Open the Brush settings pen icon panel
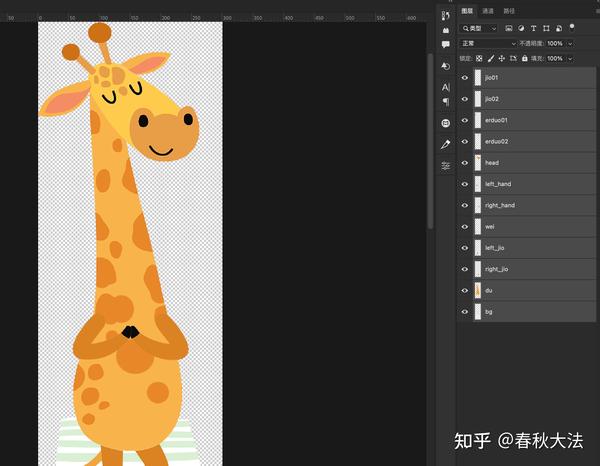This screenshot has height=466, width=600. pos(445,145)
